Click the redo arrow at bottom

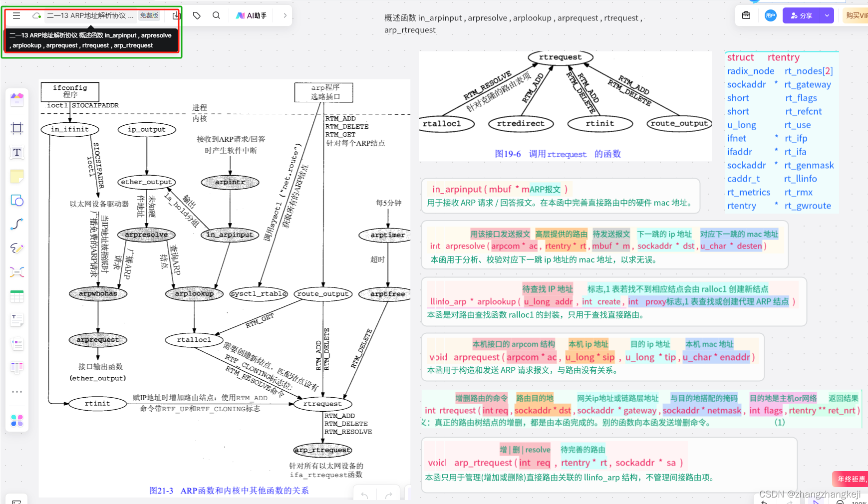[388, 495]
